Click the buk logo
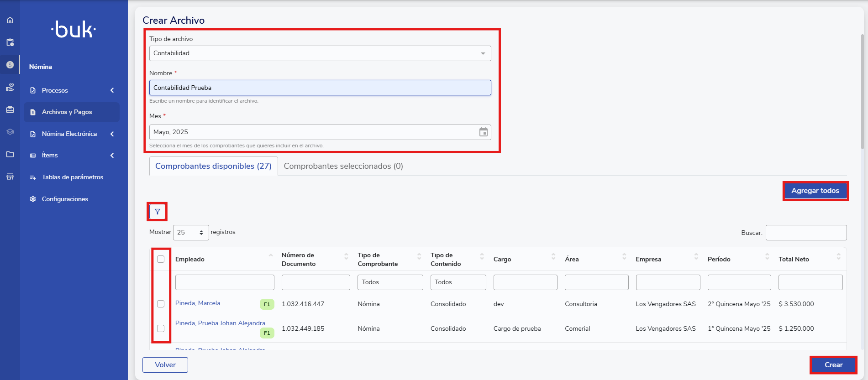The height and width of the screenshot is (380, 868). pyautogui.click(x=74, y=30)
